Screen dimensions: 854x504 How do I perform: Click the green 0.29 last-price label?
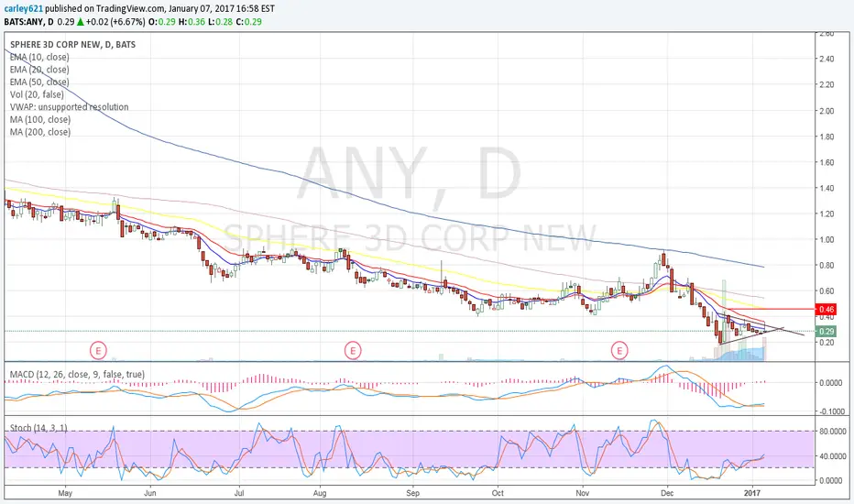[827, 332]
